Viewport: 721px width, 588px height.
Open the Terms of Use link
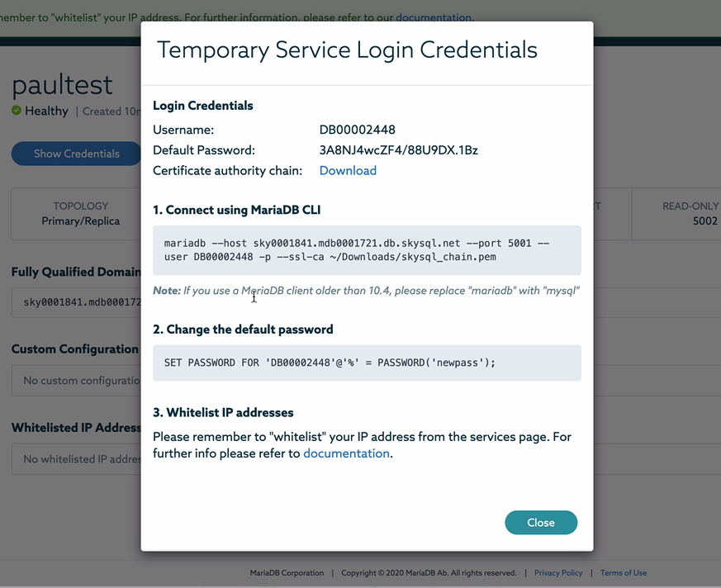pyautogui.click(x=624, y=572)
